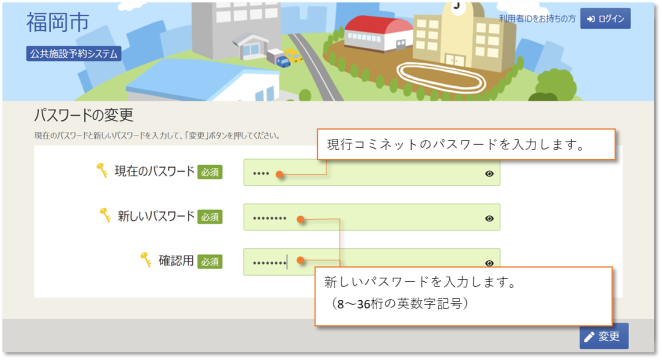This screenshot has height=360, width=662.
Task: Click the key icon beside 確認用
Action: pos(146,260)
